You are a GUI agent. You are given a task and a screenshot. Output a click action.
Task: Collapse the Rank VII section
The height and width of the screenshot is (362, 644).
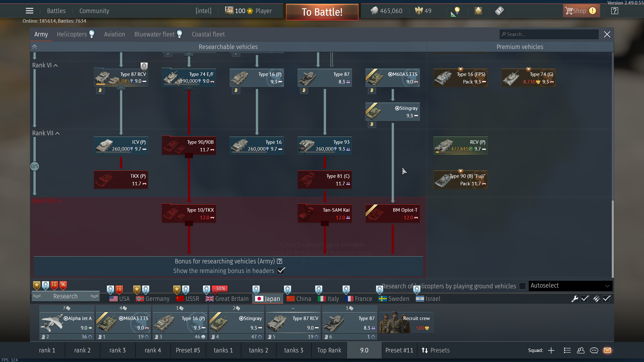[57, 133]
